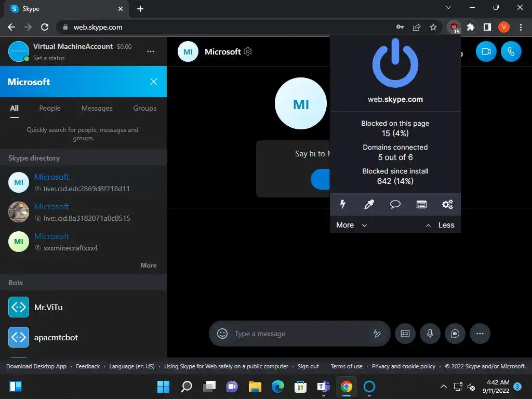
Task: Switch to the Messages search tab
Action: pyautogui.click(x=97, y=108)
